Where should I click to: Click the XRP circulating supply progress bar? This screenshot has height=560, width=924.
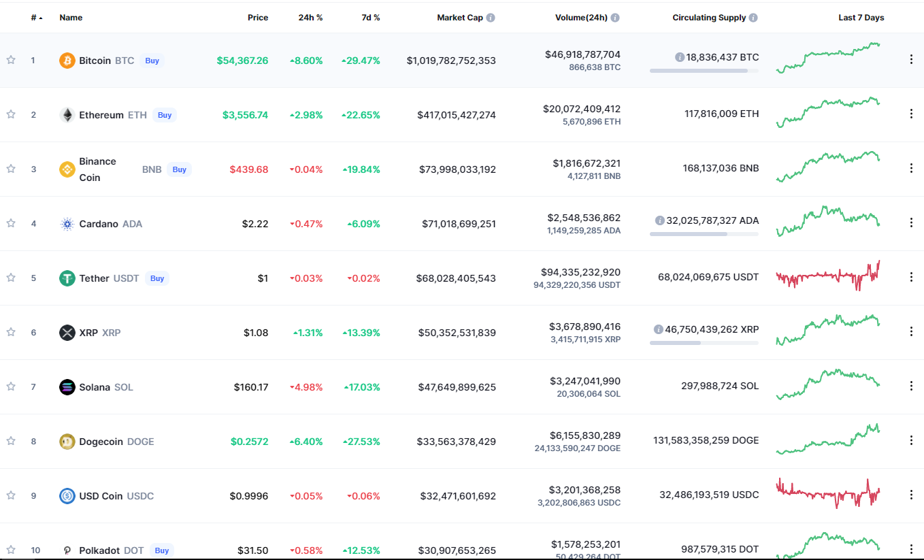[x=704, y=343]
